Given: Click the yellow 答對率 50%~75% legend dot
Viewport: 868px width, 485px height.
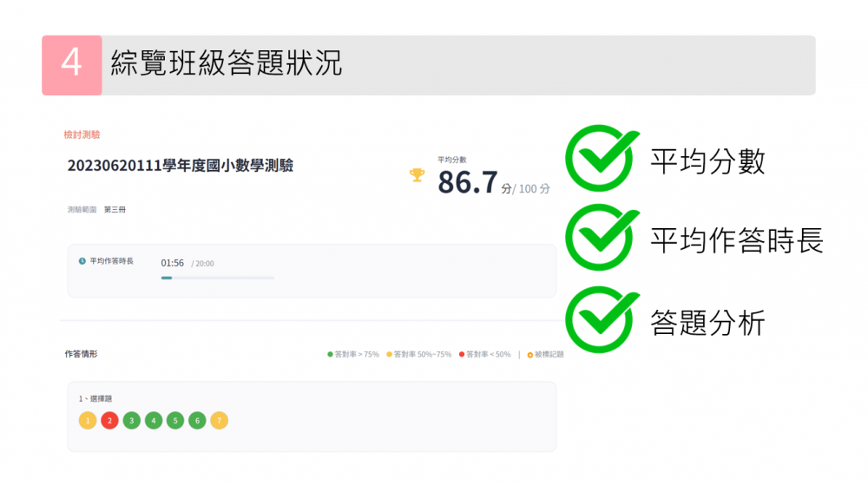Looking at the screenshot, I should (390, 355).
